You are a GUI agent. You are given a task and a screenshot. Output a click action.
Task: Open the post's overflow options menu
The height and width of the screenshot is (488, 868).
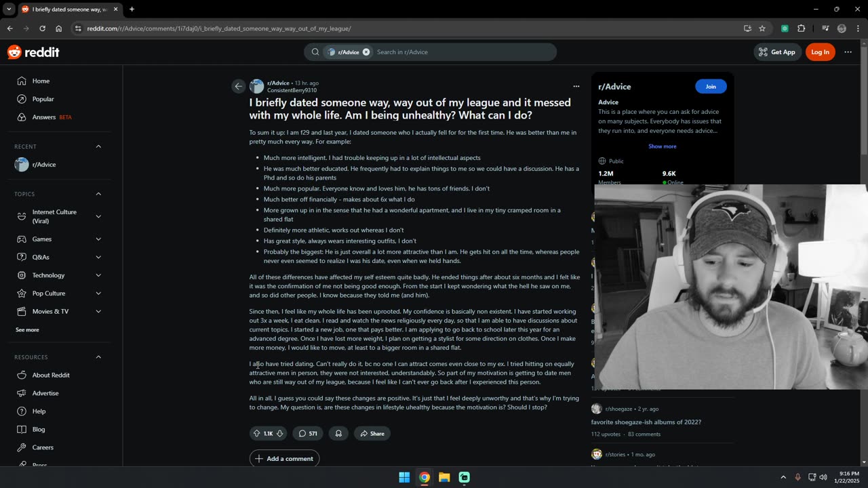(x=576, y=86)
